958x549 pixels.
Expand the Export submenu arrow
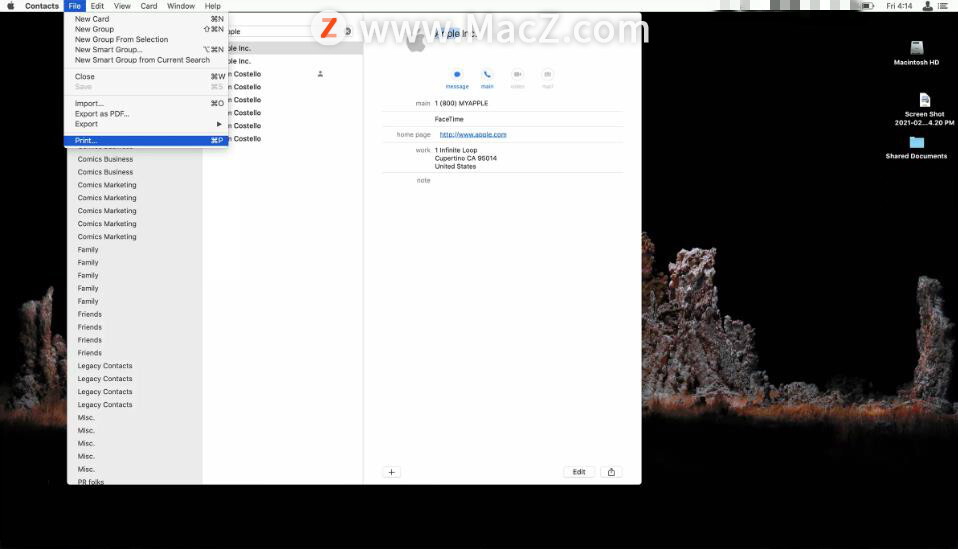219,124
